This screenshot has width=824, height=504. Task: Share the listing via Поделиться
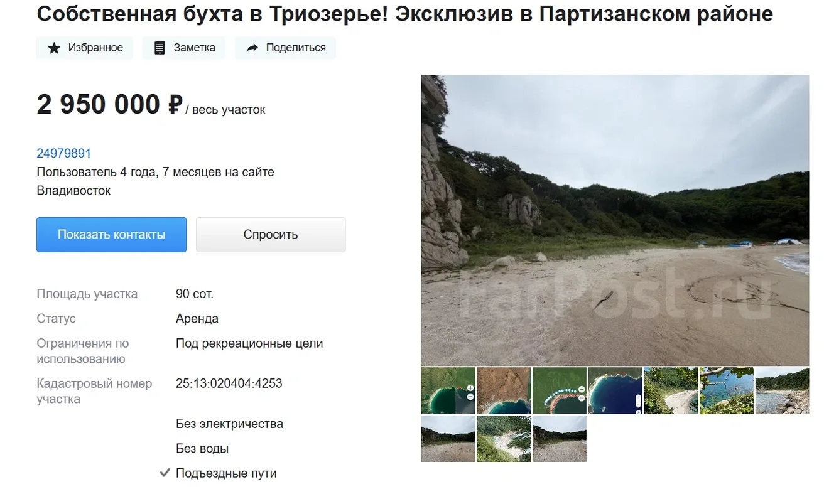(x=285, y=48)
